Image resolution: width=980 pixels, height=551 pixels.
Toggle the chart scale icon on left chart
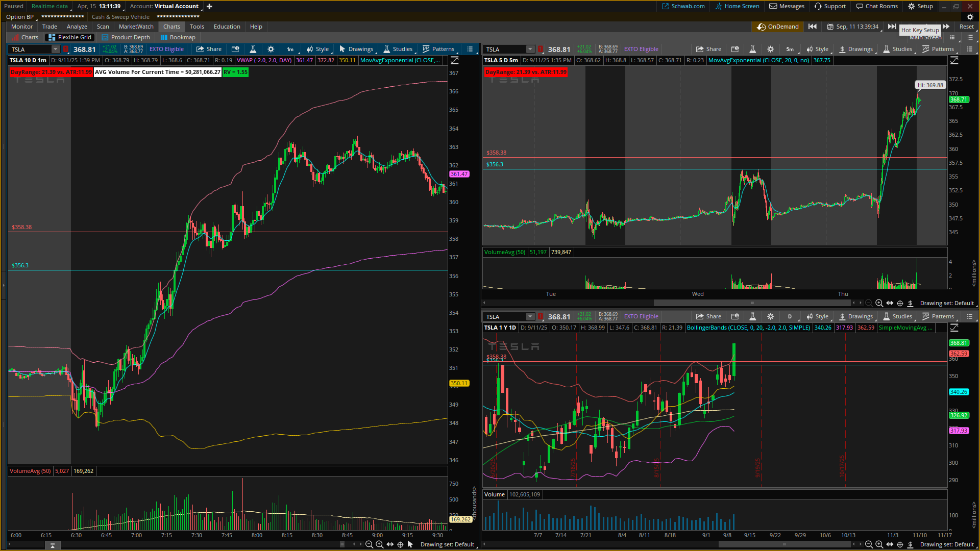[454, 61]
